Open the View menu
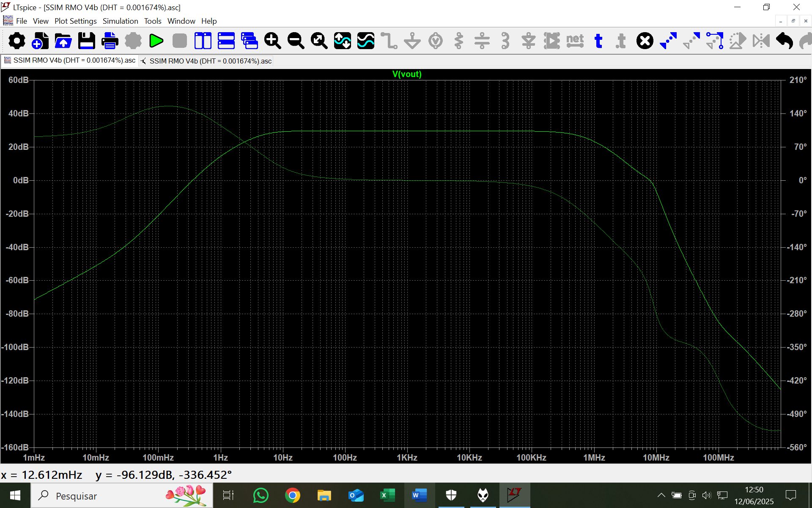Screen dimensions: 812x508 coord(41,21)
